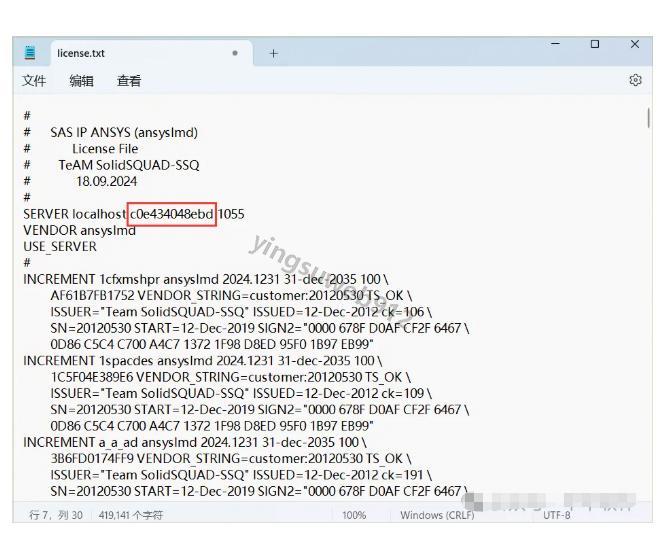Click the INCREMENT a_a_ad line

point(195,442)
